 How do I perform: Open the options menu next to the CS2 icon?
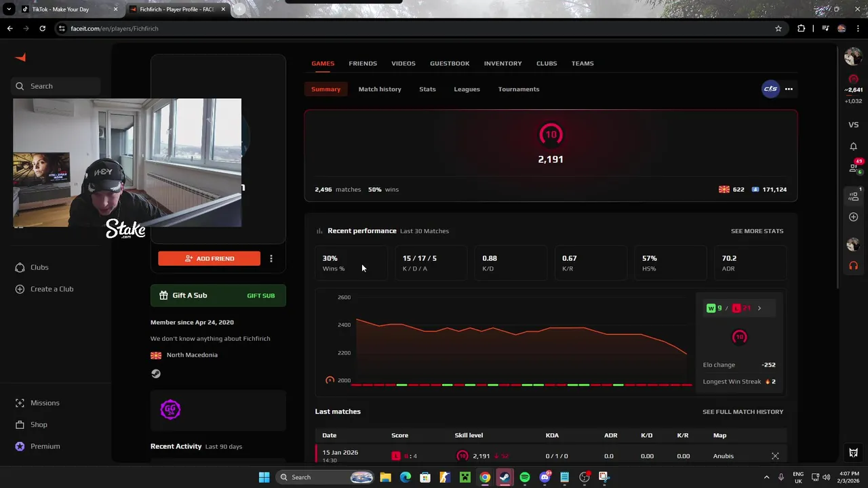(x=789, y=89)
